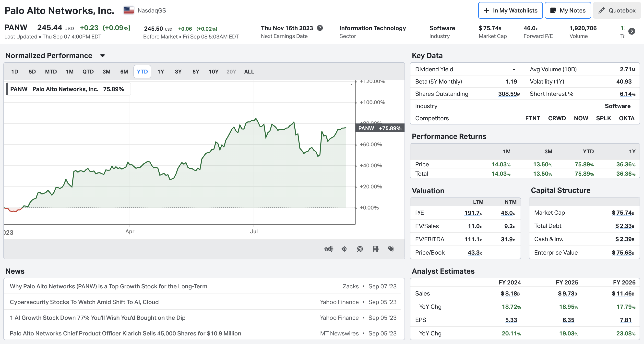
Task: Switch chart to 3M range
Action: tap(107, 72)
